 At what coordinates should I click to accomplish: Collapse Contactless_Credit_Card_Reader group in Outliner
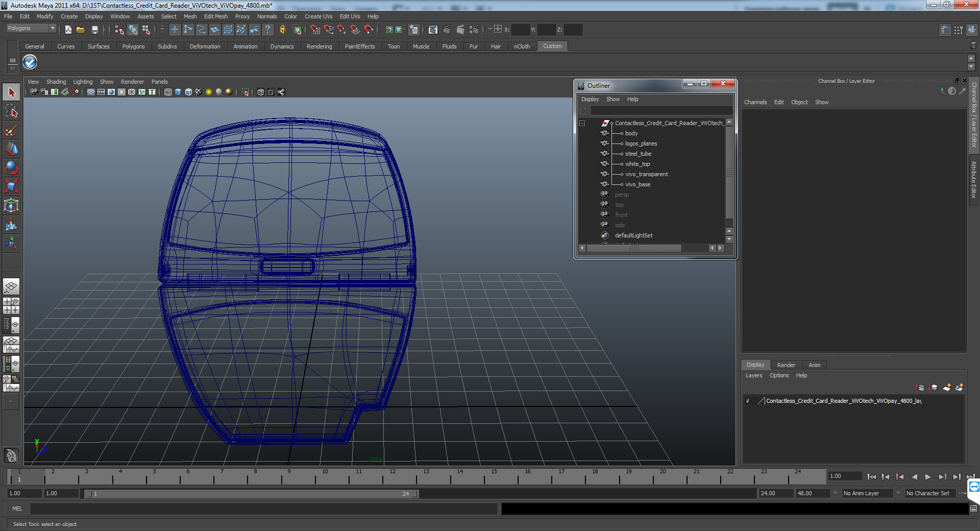click(582, 123)
